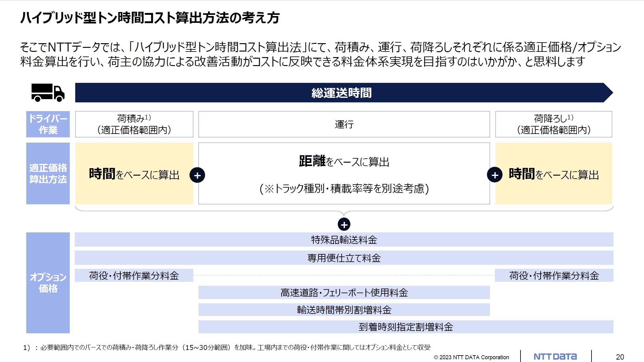This screenshot has width=644, height=362.
Task: Click the plus icon after left 時間をベースに算出
Action: pyautogui.click(x=197, y=175)
